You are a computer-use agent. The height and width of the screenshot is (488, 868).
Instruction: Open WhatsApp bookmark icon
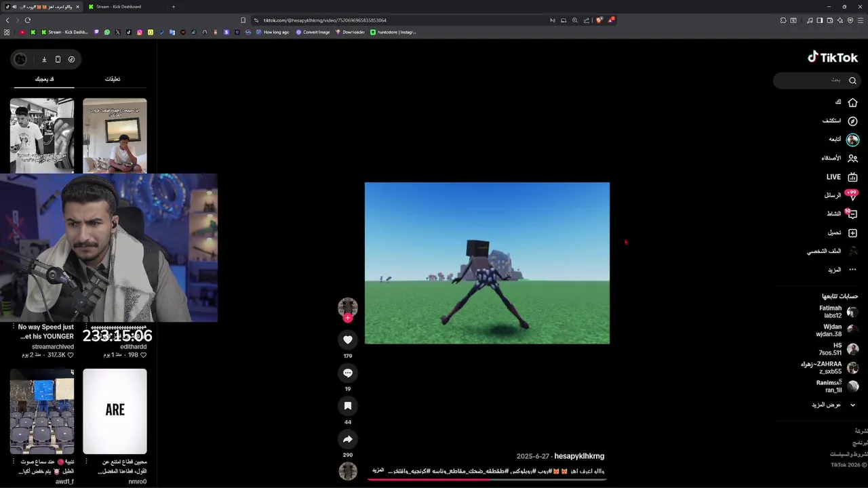(x=107, y=32)
